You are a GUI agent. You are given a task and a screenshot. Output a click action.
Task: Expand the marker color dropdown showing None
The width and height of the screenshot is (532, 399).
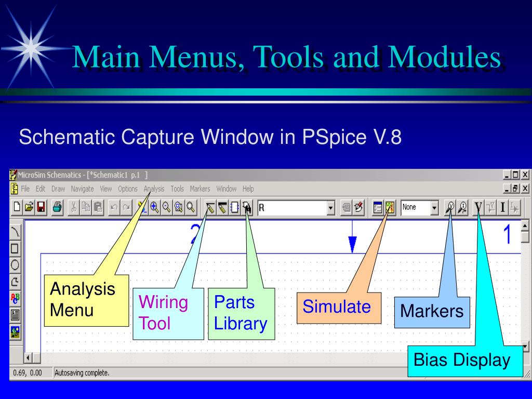click(434, 208)
